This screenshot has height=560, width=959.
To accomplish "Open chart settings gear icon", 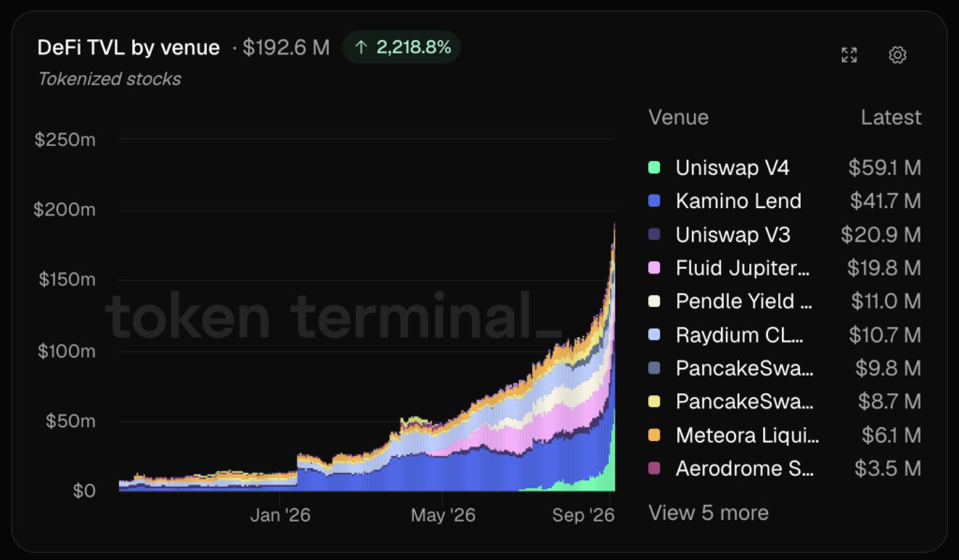I will (897, 55).
